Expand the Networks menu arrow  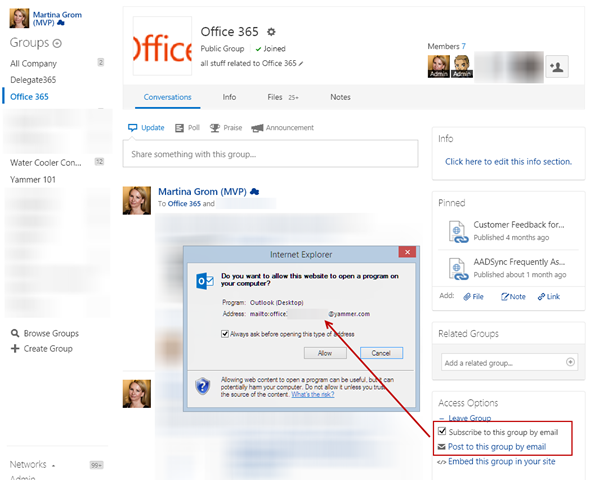click(x=53, y=466)
